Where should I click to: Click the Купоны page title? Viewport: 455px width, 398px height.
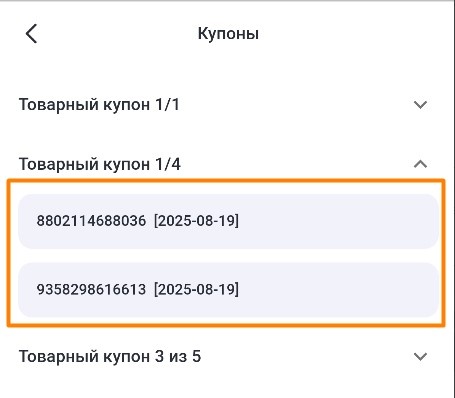click(228, 34)
